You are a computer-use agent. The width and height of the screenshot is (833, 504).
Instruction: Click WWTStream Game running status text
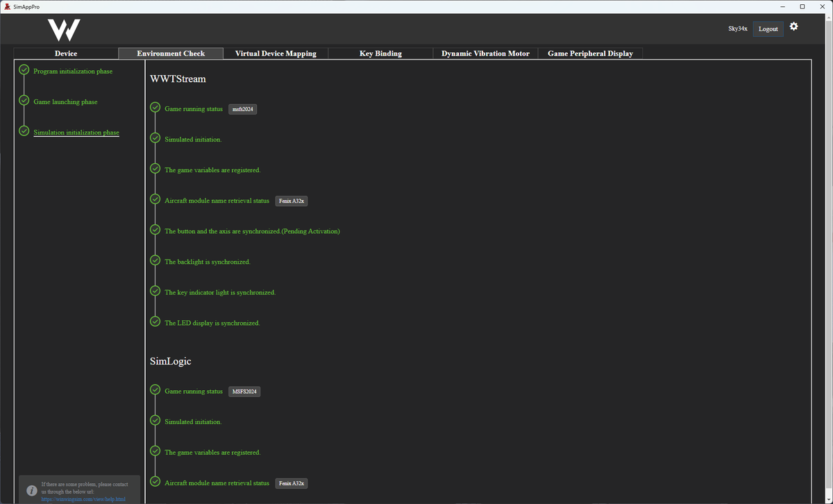coord(194,109)
